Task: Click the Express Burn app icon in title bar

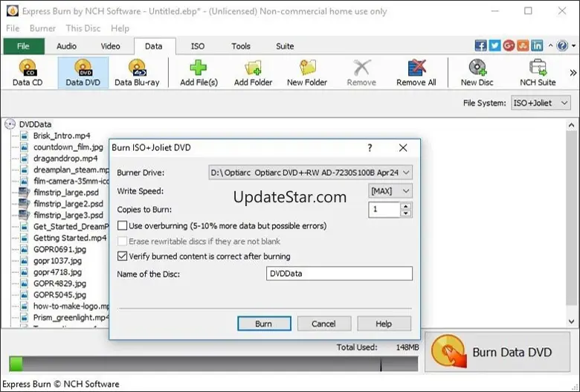Action: [12, 10]
